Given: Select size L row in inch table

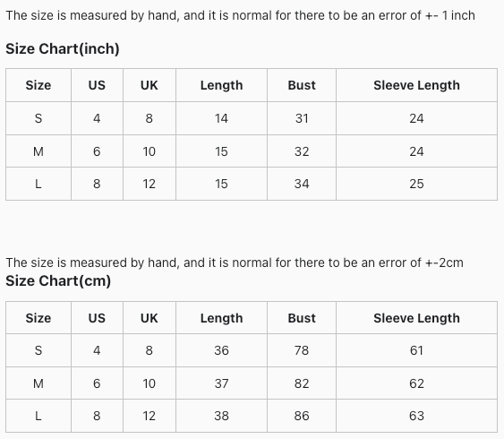Looking at the screenshot, I should coord(252,184).
